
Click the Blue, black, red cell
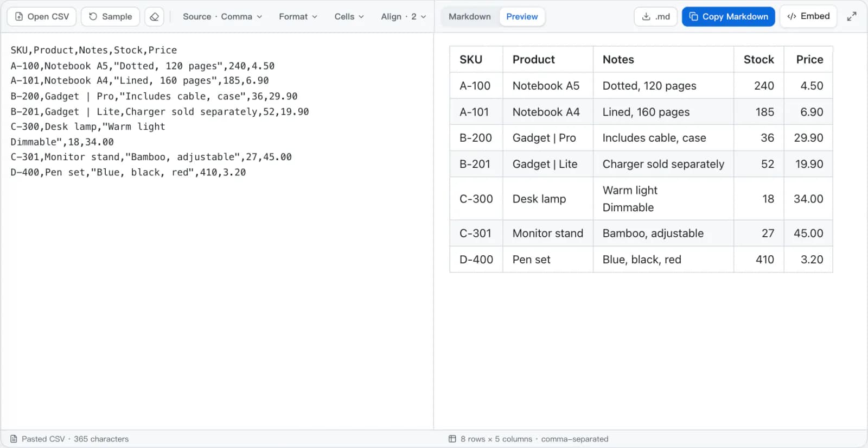[x=663, y=260]
